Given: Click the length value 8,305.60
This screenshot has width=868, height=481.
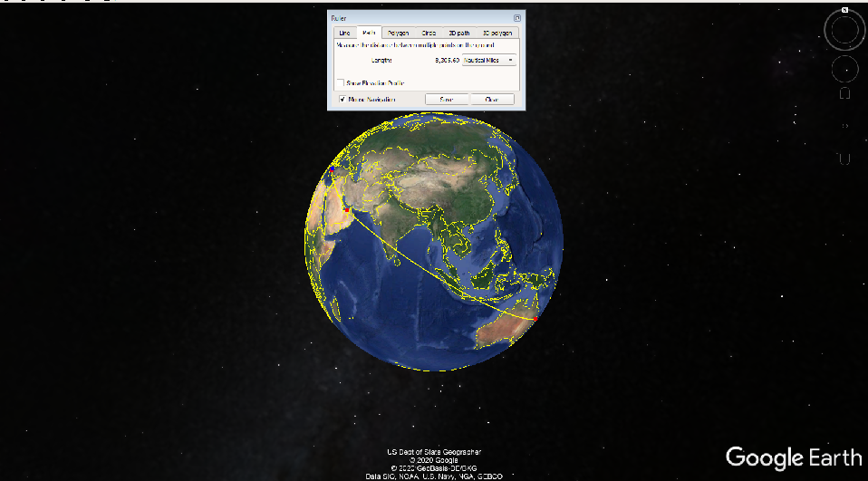Looking at the screenshot, I should pyautogui.click(x=448, y=60).
